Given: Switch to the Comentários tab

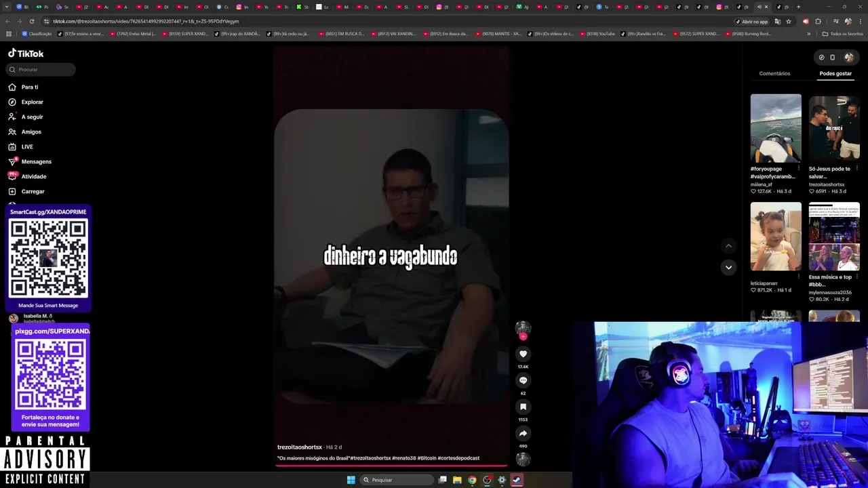Looking at the screenshot, I should (774, 73).
